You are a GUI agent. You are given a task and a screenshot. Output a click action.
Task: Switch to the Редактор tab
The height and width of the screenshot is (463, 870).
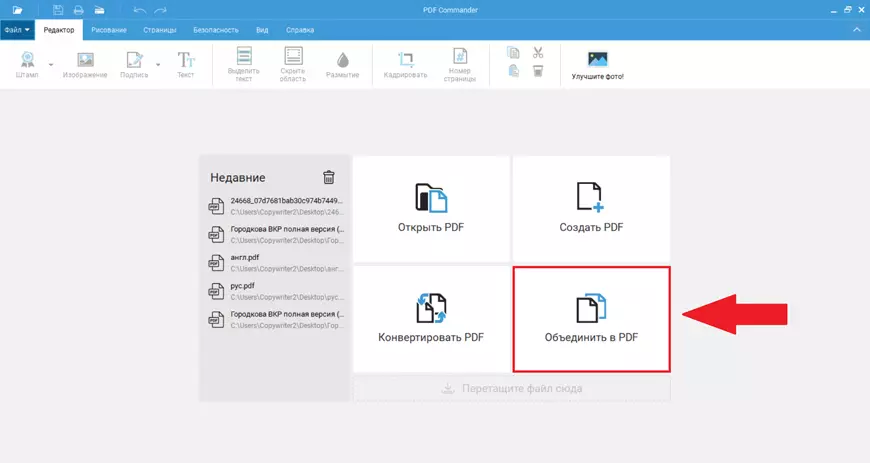pyautogui.click(x=59, y=30)
